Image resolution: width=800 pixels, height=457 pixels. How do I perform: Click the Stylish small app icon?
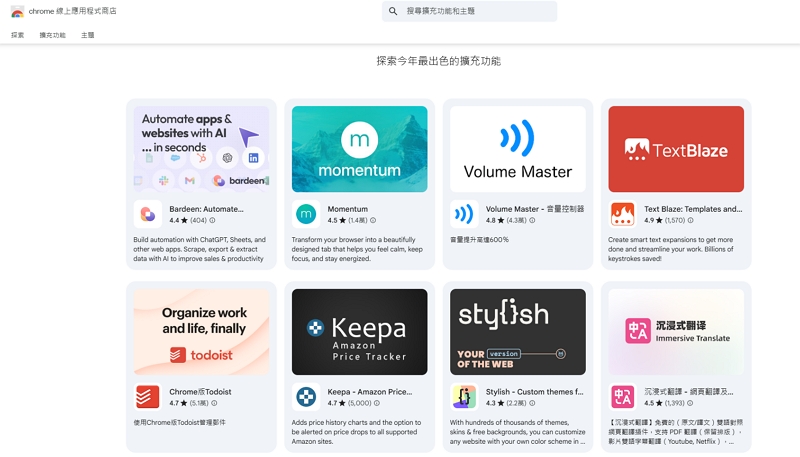point(464,397)
